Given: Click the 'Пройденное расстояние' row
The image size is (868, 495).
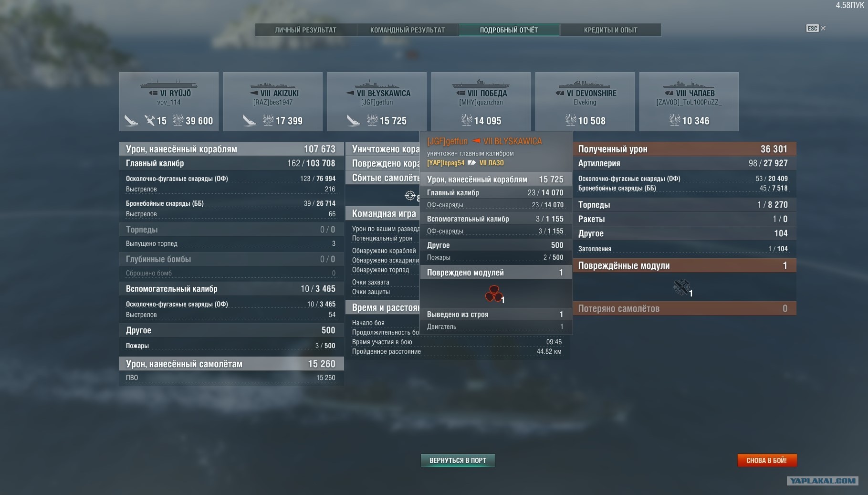Looking at the screenshot, I should [457, 351].
